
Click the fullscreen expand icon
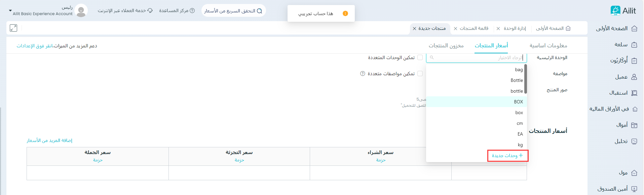coord(13,28)
